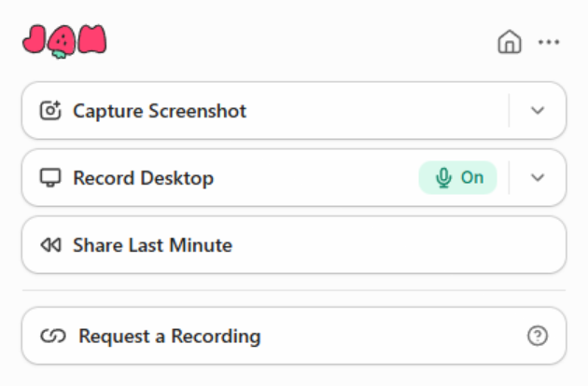Viewport: 588px width, 386px height.
Task: Click the green microphone icon
Action: 443,177
